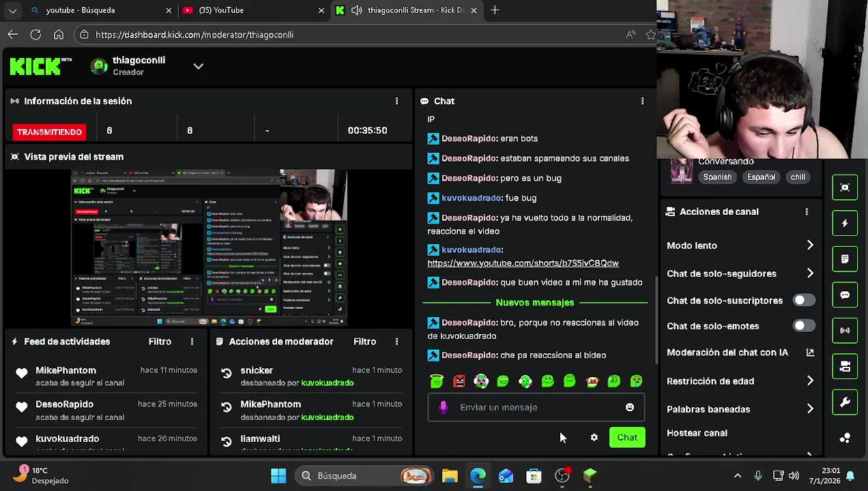Open the Windows Start menu
This screenshot has height=491, width=868.
coord(278,476)
